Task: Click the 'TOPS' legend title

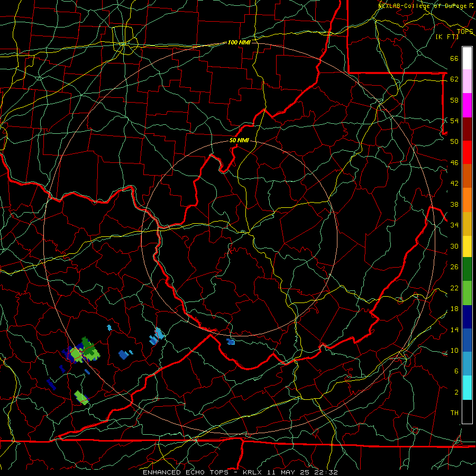Action: coord(465,32)
